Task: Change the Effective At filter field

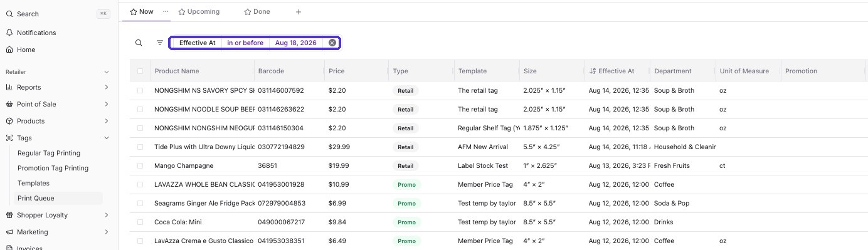Action: click(197, 43)
